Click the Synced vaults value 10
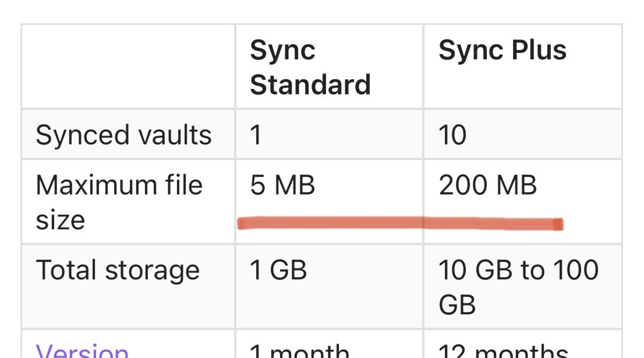The width and height of the screenshot is (644, 358). pyautogui.click(x=452, y=135)
